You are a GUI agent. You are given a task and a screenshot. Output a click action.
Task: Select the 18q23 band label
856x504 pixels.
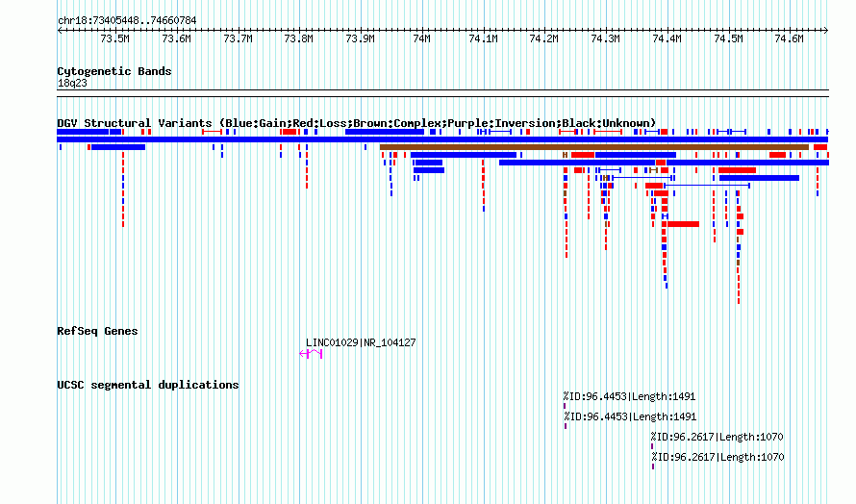(x=72, y=83)
